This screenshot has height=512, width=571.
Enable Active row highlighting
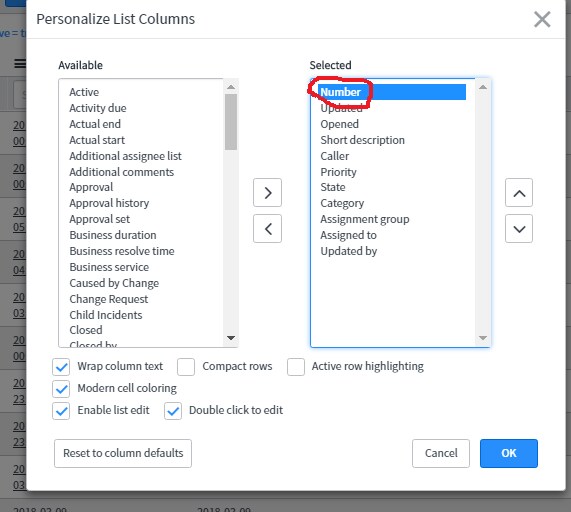[x=296, y=367]
